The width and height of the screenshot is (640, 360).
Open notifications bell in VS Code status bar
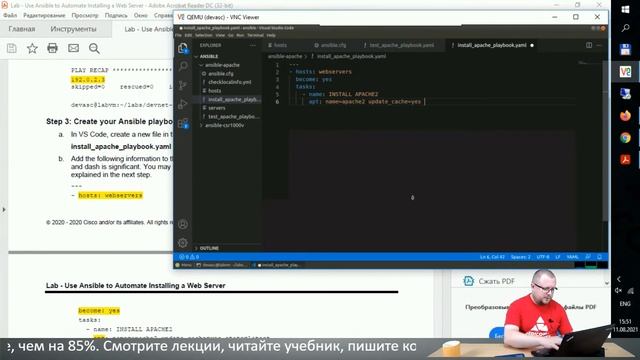(x=600, y=257)
